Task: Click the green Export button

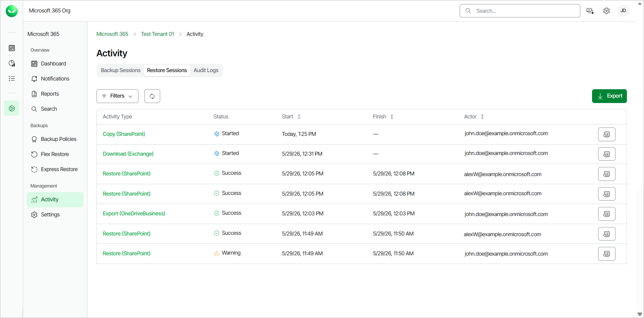Action: click(x=609, y=96)
